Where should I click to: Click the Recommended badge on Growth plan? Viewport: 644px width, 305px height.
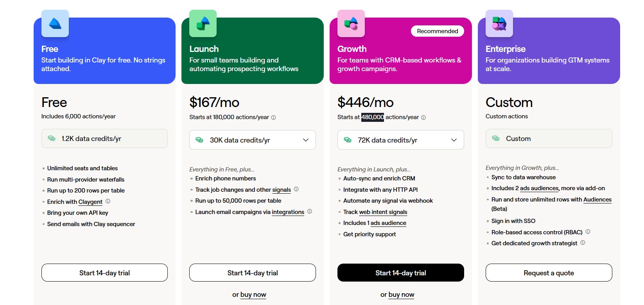(x=437, y=31)
